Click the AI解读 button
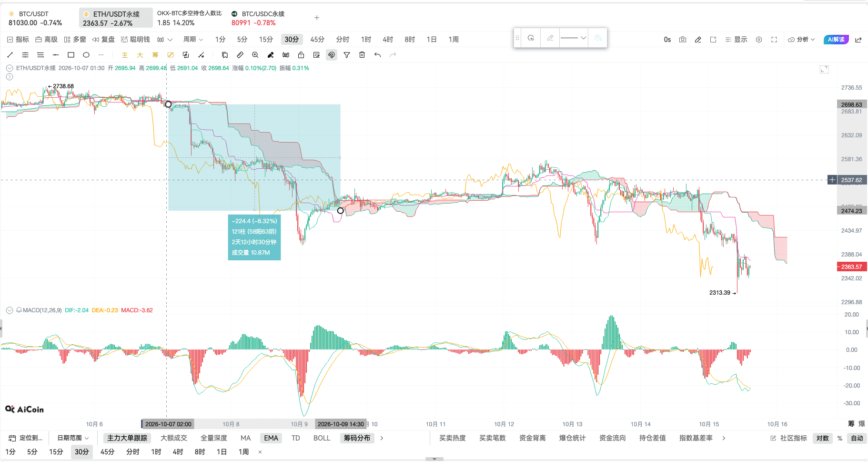 [x=836, y=40]
